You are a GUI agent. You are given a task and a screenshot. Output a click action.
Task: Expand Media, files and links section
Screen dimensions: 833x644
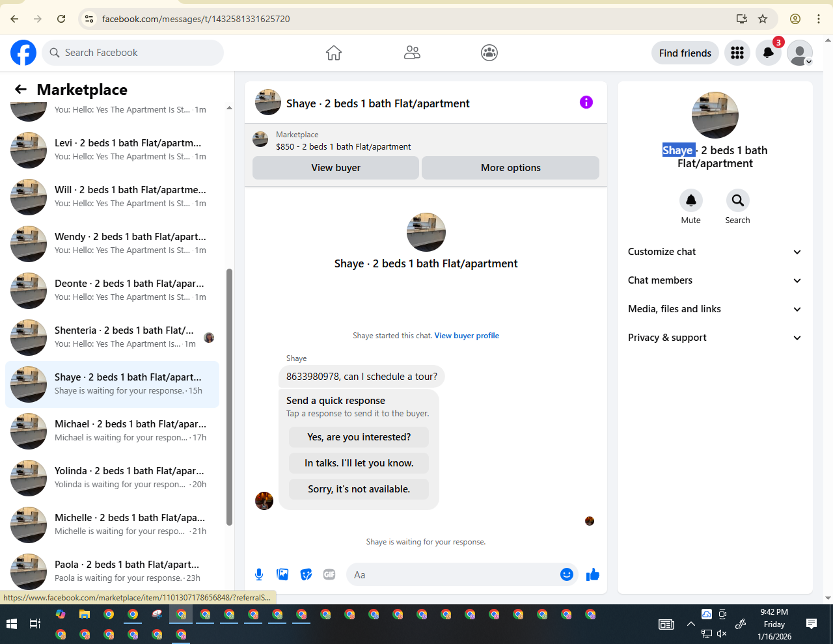tap(715, 309)
